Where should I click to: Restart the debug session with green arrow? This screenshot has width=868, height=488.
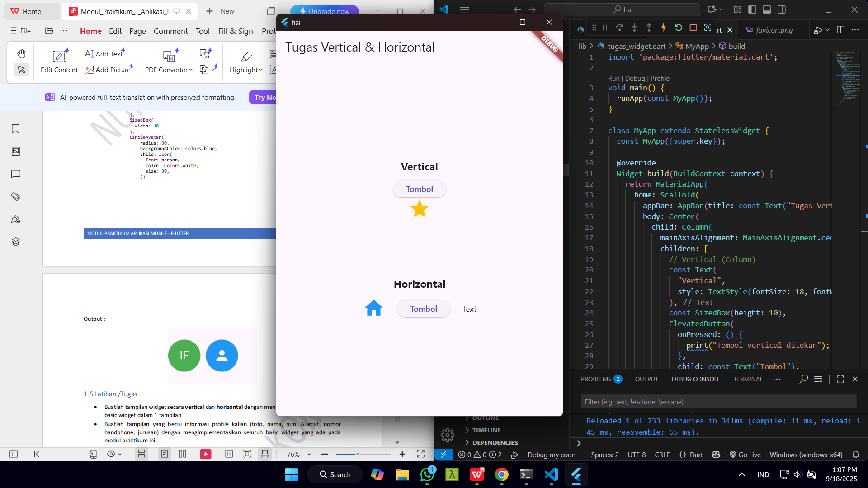pos(678,28)
